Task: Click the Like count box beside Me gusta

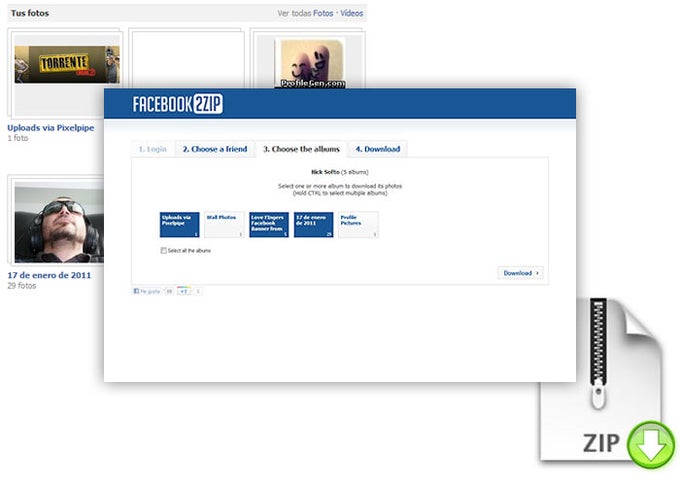Action: click(169, 291)
